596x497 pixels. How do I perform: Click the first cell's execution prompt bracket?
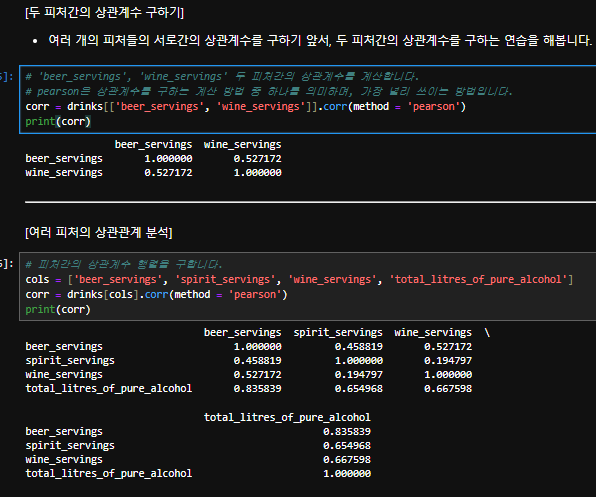7,77
